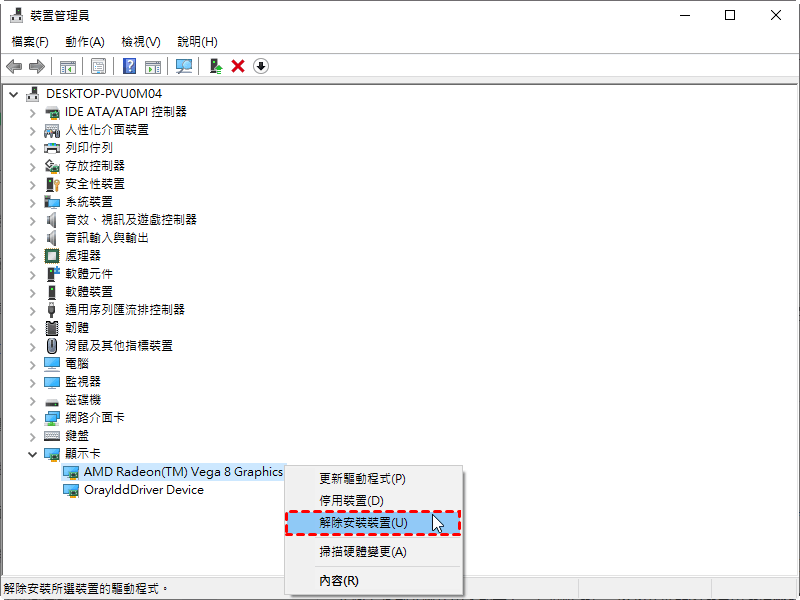Click the scan for hardware changes monitor icon
This screenshot has width=800, height=600.
pos(184,66)
